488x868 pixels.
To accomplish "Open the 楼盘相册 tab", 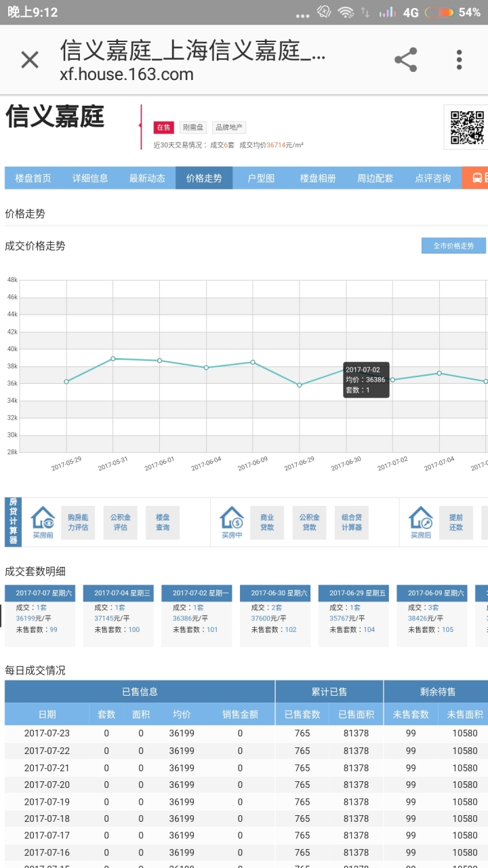I will [x=318, y=178].
